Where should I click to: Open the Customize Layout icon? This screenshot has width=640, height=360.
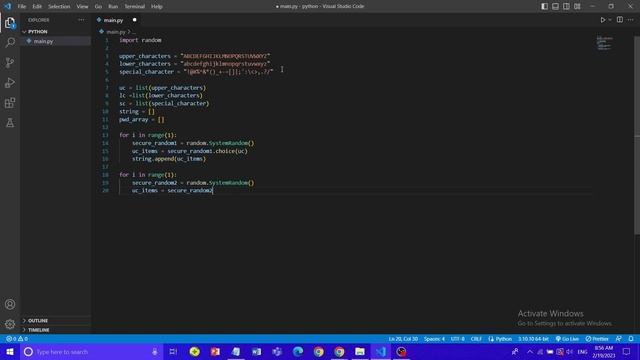(x=577, y=6)
